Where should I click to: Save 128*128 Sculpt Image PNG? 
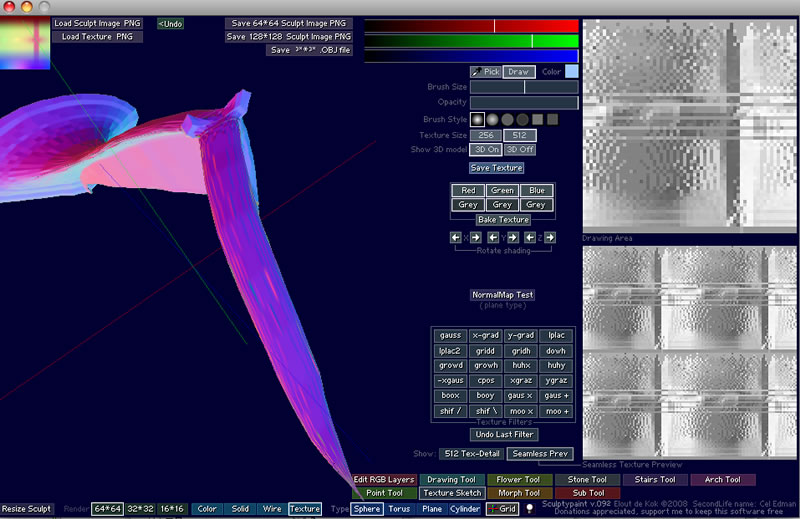(x=289, y=37)
